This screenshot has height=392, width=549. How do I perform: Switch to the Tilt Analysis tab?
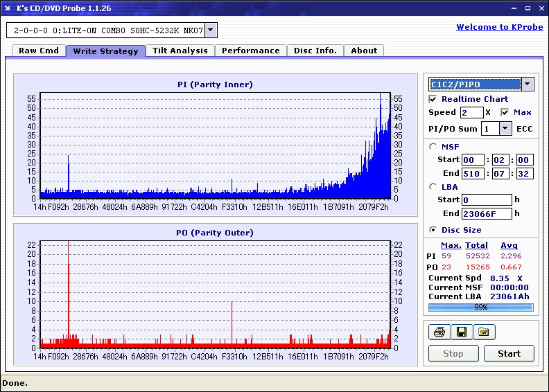click(180, 51)
